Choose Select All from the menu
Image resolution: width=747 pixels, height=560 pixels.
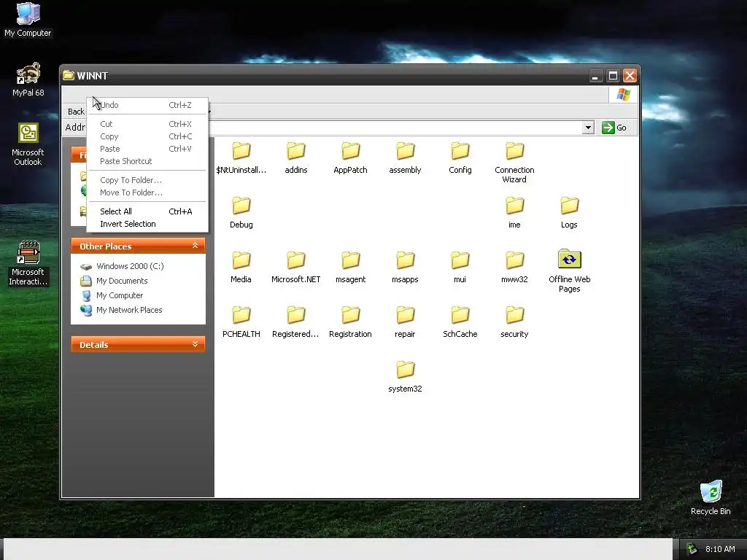click(x=147, y=211)
